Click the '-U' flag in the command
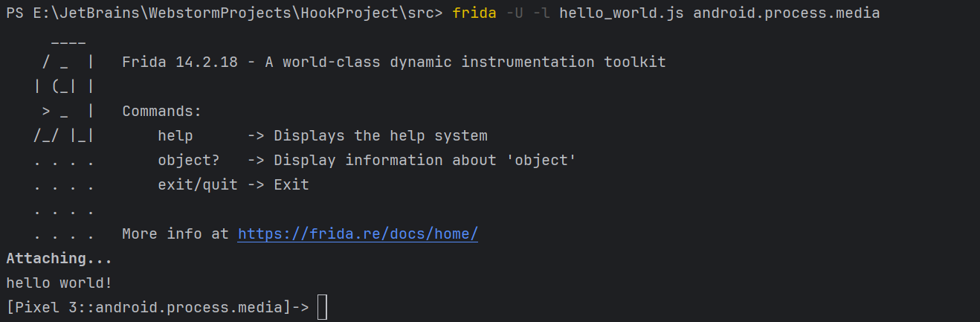Viewport: 980px width, 322px height. [x=514, y=13]
